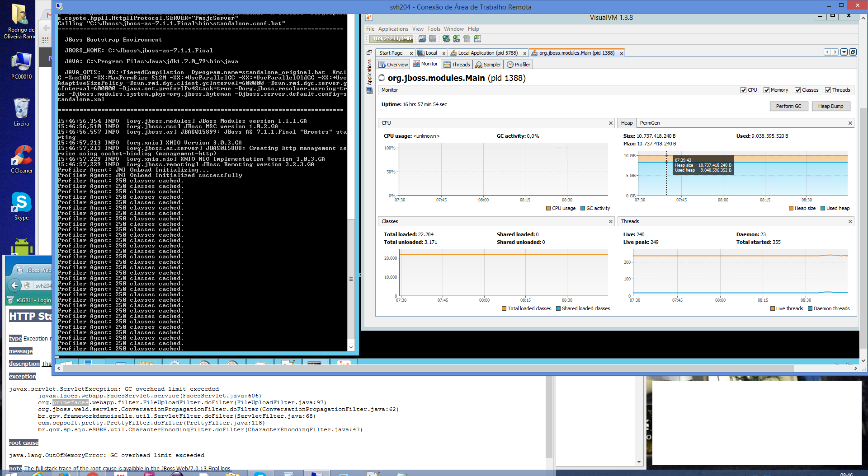Open the Lixeira recycle bin icon
Screen dimensions: 868x476
(x=21, y=112)
